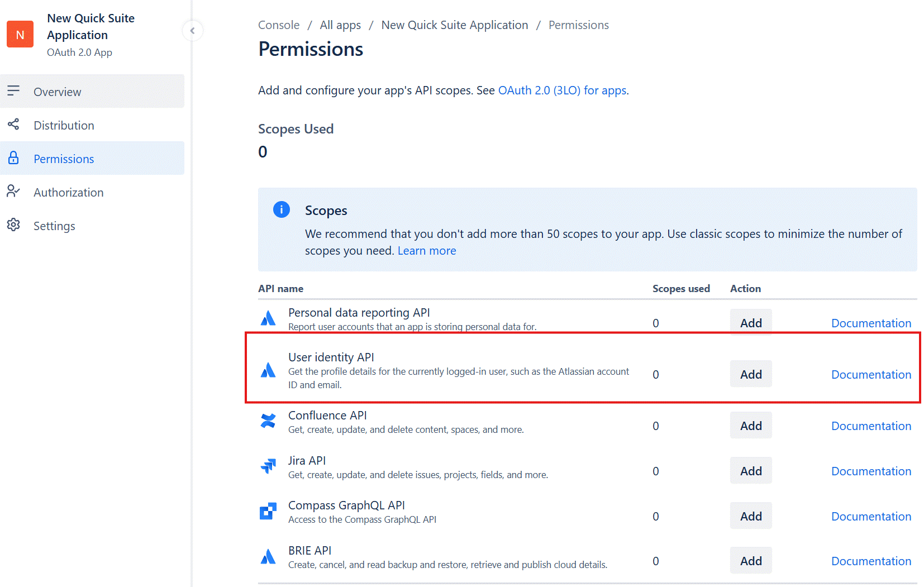
Task: Click the Confluence API logo icon
Action: [x=268, y=421]
